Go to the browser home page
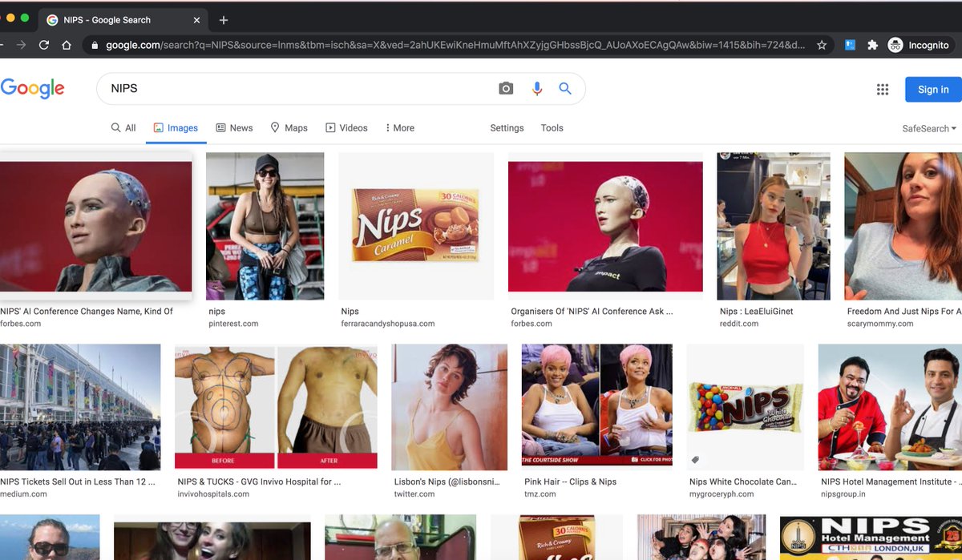Screen dimensions: 962x560 coord(67,46)
